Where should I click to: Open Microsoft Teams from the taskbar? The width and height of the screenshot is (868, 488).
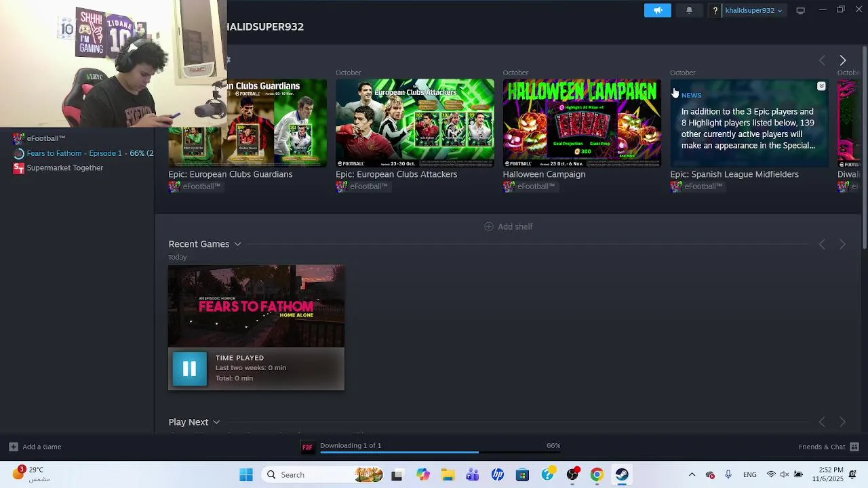(473, 475)
